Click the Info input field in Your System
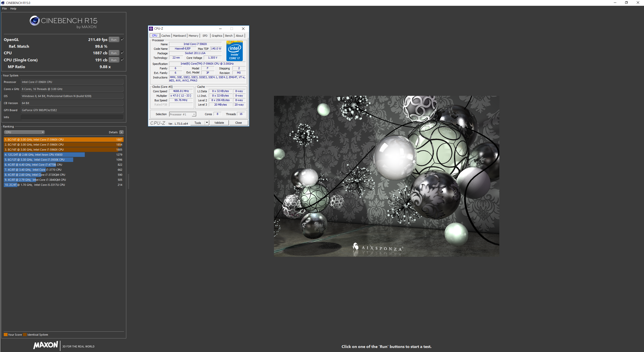Image resolution: width=644 pixels, height=352 pixels. point(72,117)
